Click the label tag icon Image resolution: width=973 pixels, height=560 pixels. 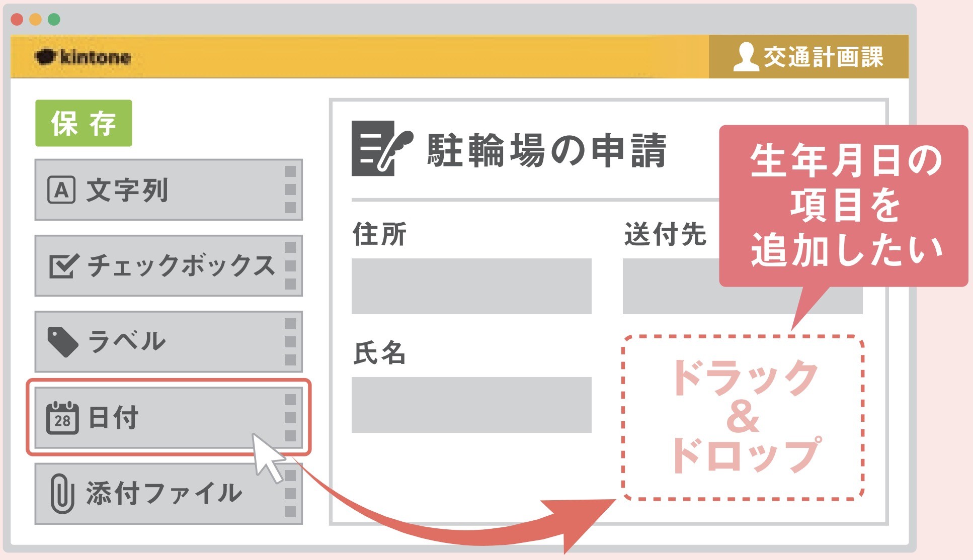[x=62, y=342]
